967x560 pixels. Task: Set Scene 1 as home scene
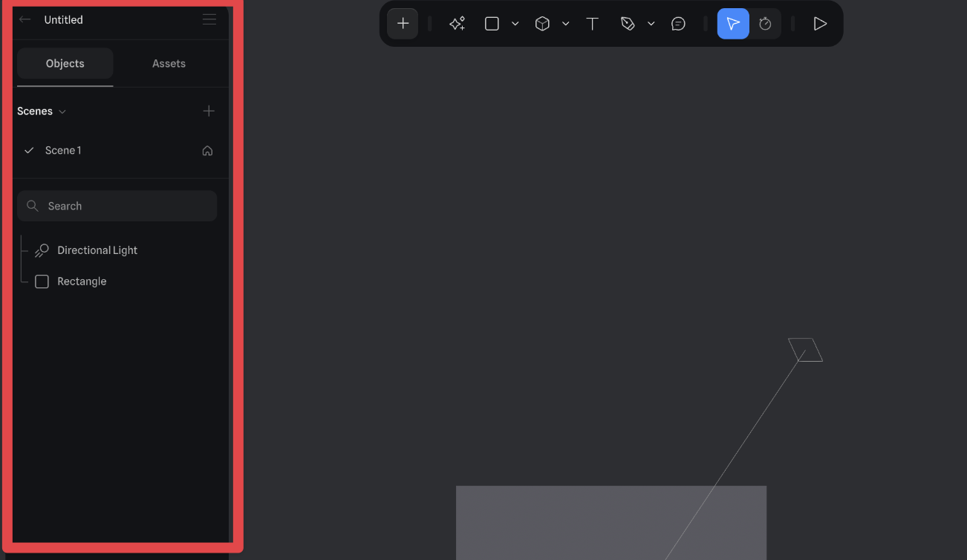tap(207, 151)
